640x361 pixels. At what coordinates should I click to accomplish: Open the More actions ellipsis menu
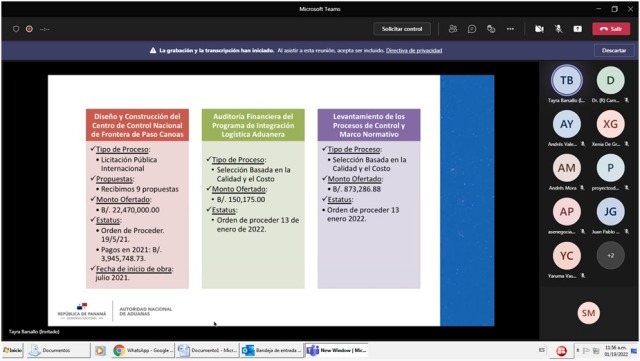point(510,29)
